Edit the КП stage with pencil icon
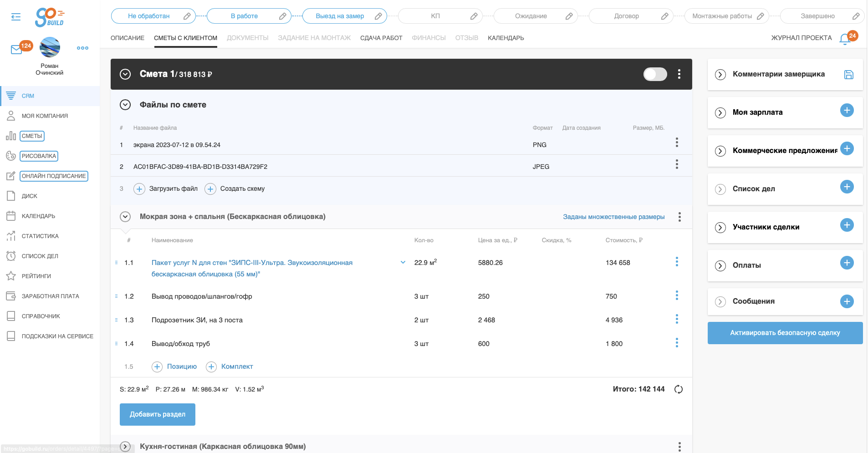 [474, 16]
